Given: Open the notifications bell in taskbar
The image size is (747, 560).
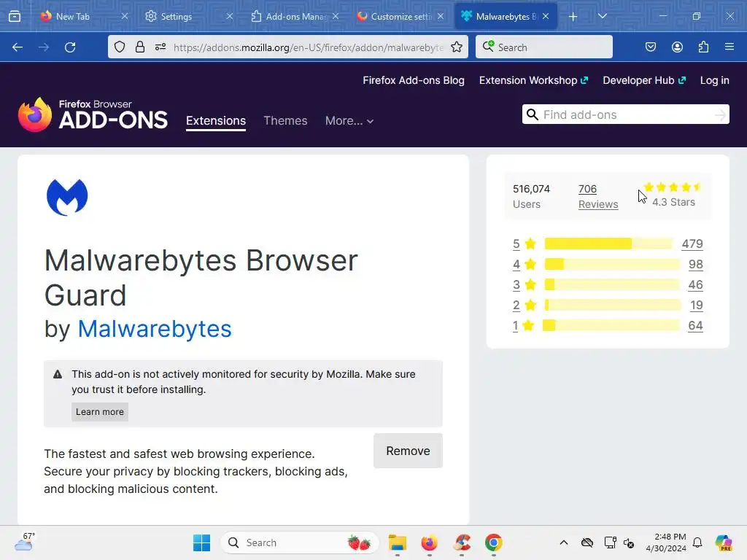Looking at the screenshot, I should tap(697, 542).
